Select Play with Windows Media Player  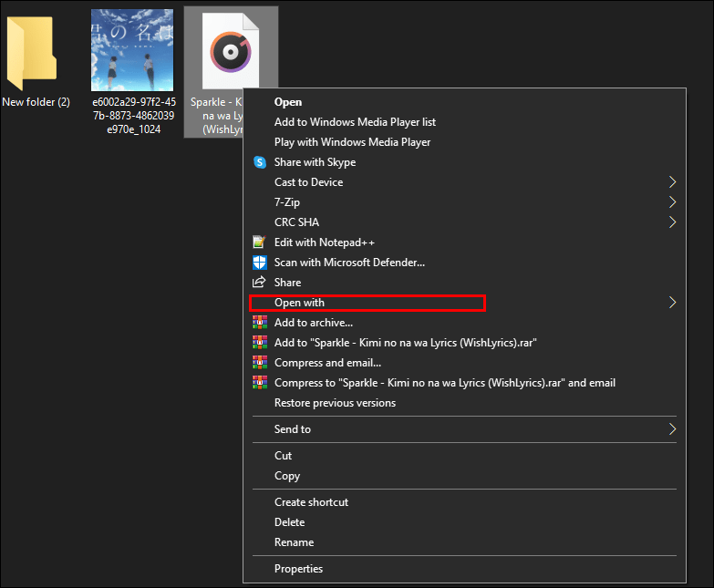point(464,142)
